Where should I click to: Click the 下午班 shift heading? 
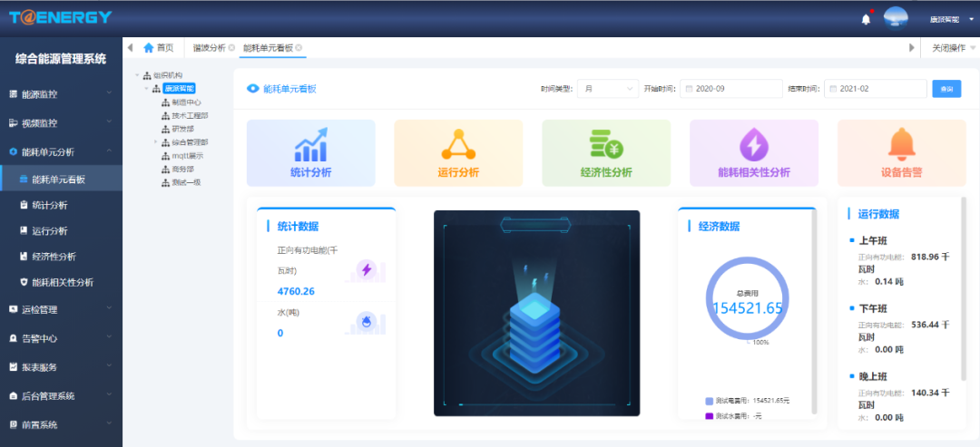pos(873,309)
